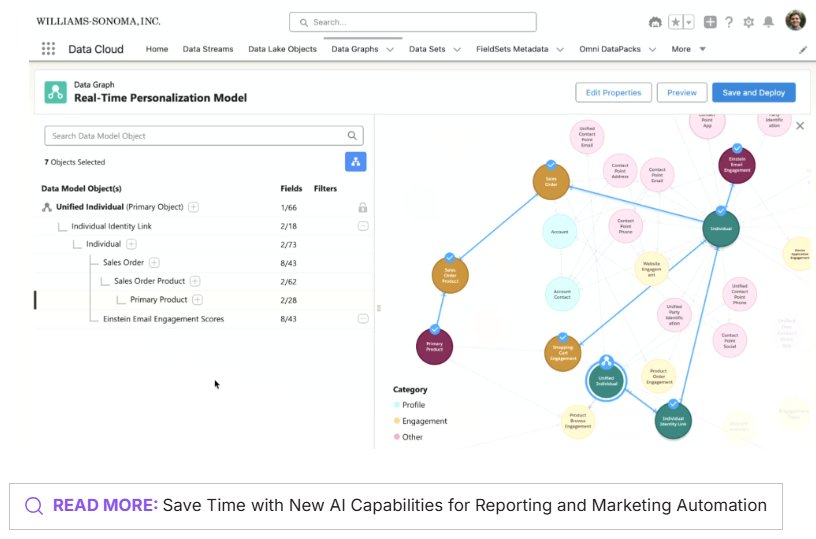Select the Primary Product graph node
The width and height of the screenshot is (816, 539).
coord(435,346)
